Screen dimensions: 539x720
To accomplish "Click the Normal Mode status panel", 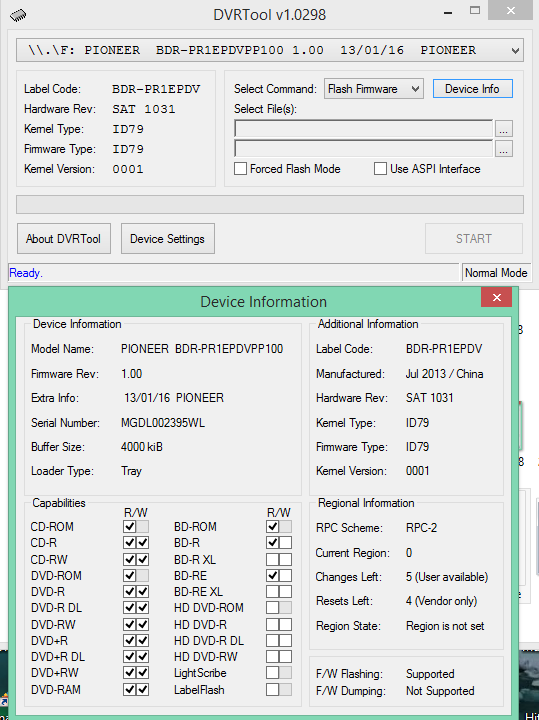I will (496, 273).
